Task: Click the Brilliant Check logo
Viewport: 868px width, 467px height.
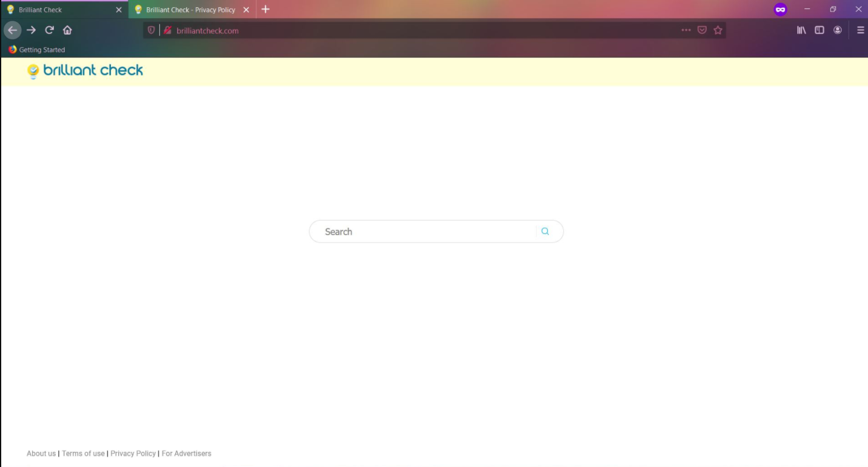Action: pos(85,71)
